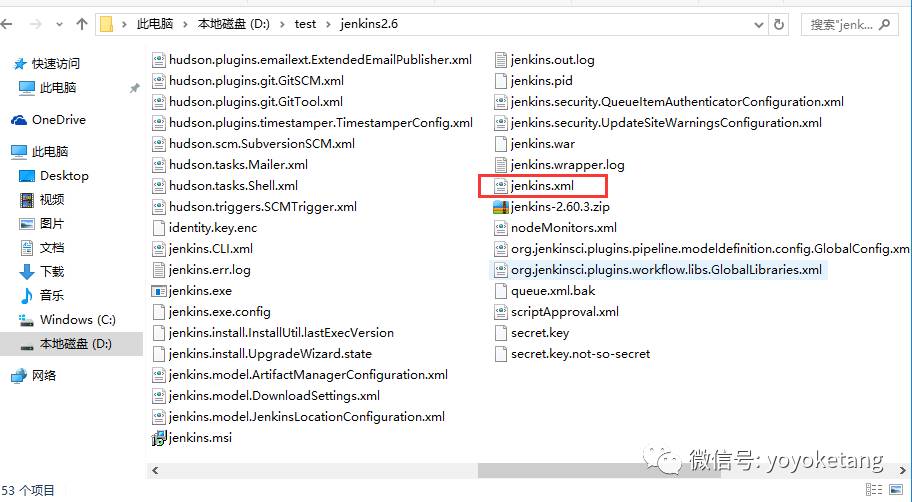Select hudson.triggers.SCMTrigger.xml file name
This screenshot has width=912, height=502.
point(263,207)
